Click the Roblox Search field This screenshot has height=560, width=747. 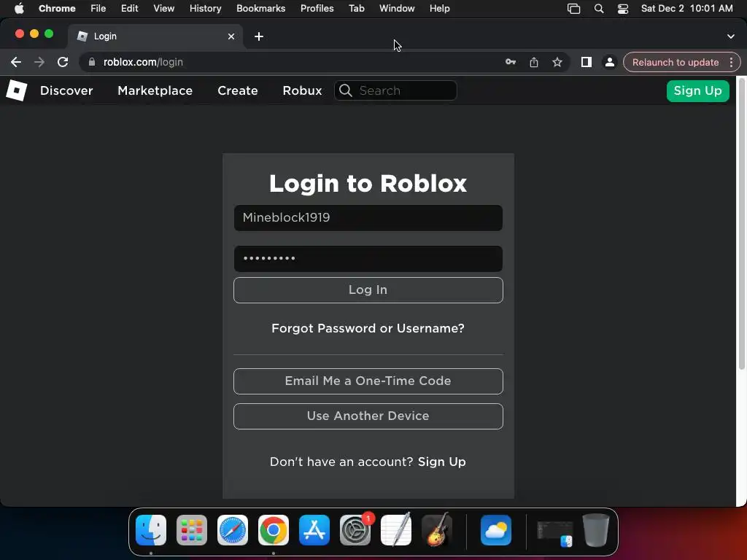point(395,90)
